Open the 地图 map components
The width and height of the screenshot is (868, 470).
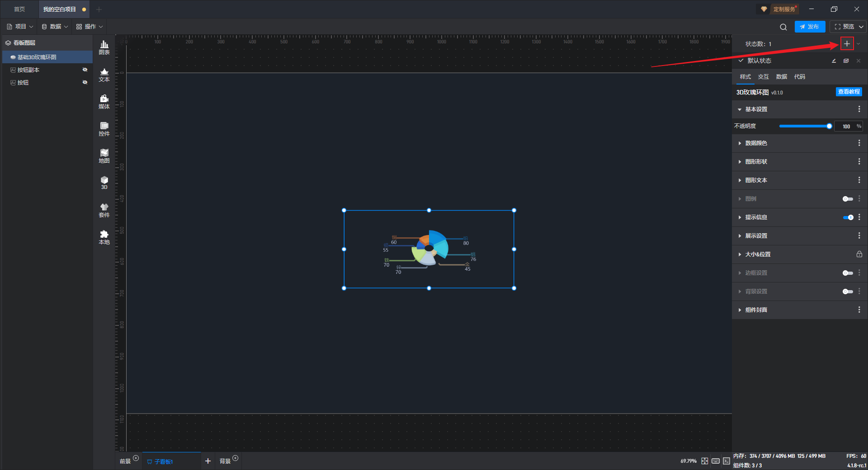104,156
